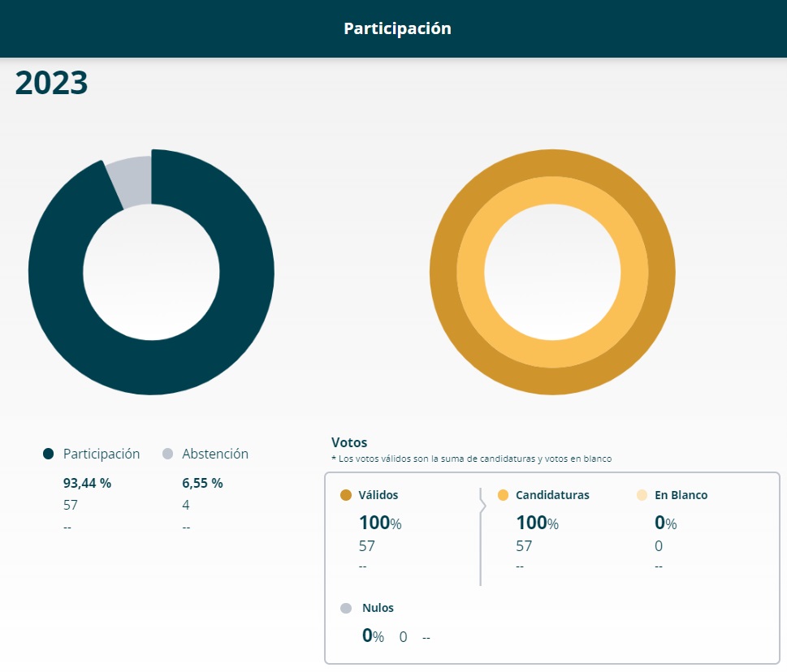
Task: Click the pale En Blanco legend dot
Action: tap(642, 495)
